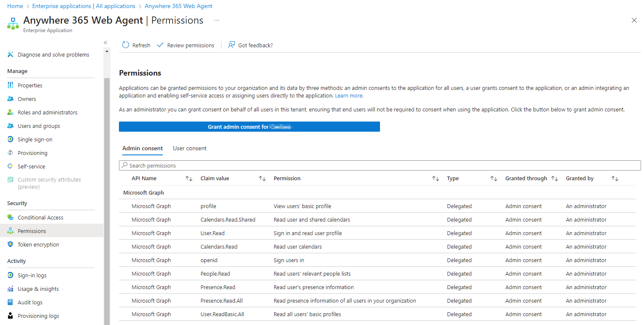Open Token encryption in the sidebar
Viewport: 644px width, 325px height.
tap(38, 244)
